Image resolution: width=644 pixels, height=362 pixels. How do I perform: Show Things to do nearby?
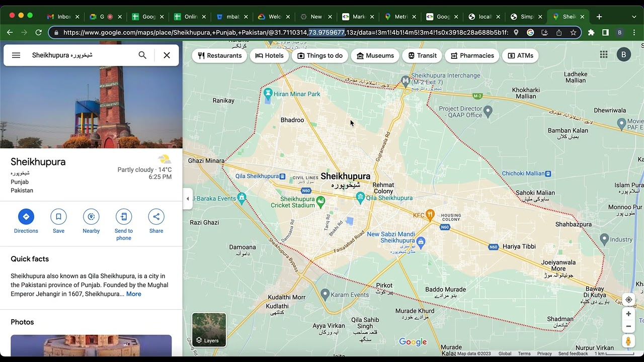point(320,55)
